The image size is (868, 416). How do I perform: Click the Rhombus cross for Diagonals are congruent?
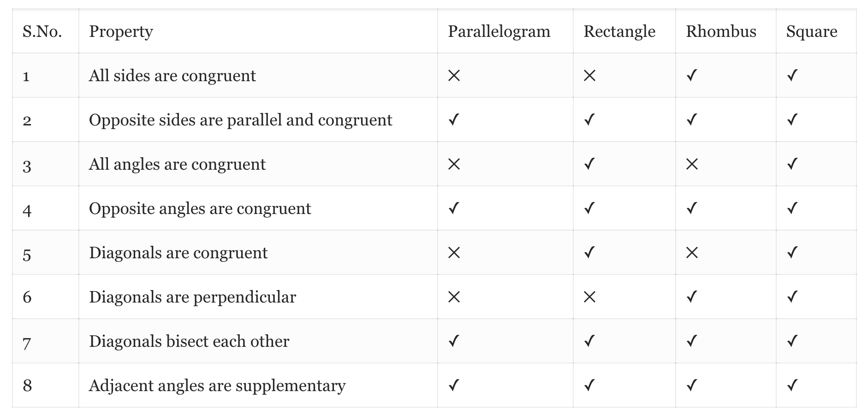692,253
